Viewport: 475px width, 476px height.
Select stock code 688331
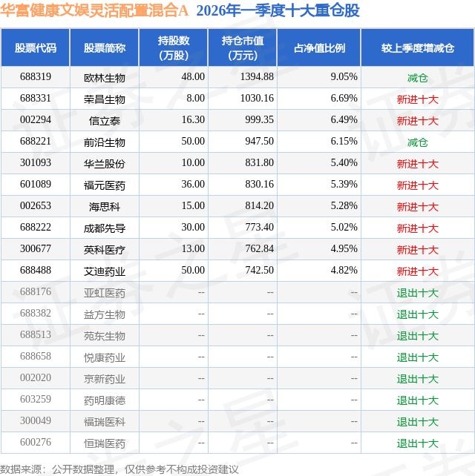tap(36, 99)
